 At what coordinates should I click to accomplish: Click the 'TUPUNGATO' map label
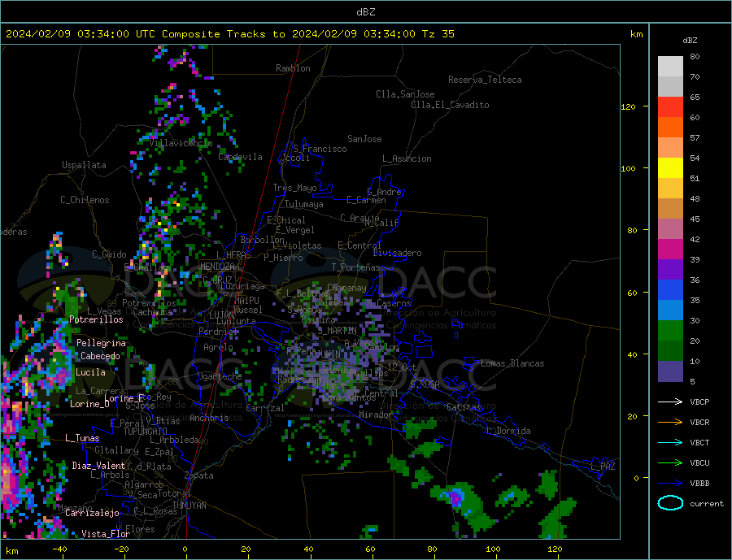coord(146,432)
